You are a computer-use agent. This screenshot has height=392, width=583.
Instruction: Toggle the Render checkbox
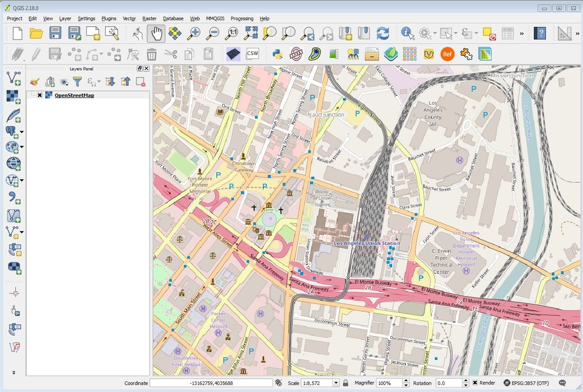coord(475,383)
